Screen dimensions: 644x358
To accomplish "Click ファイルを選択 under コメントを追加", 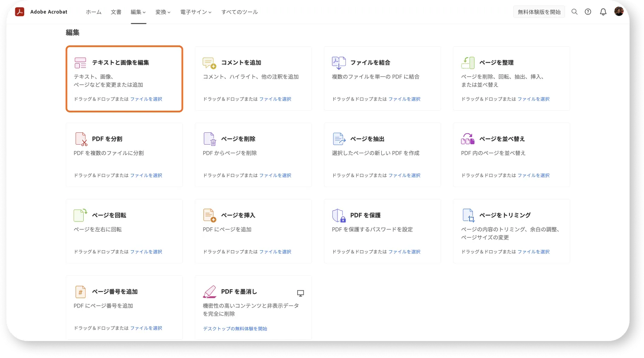I will tap(275, 99).
